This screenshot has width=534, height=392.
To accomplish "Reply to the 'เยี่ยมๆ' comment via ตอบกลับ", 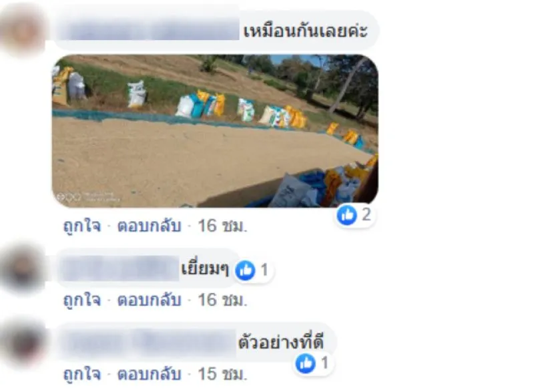I will click(x=149, y=300).
